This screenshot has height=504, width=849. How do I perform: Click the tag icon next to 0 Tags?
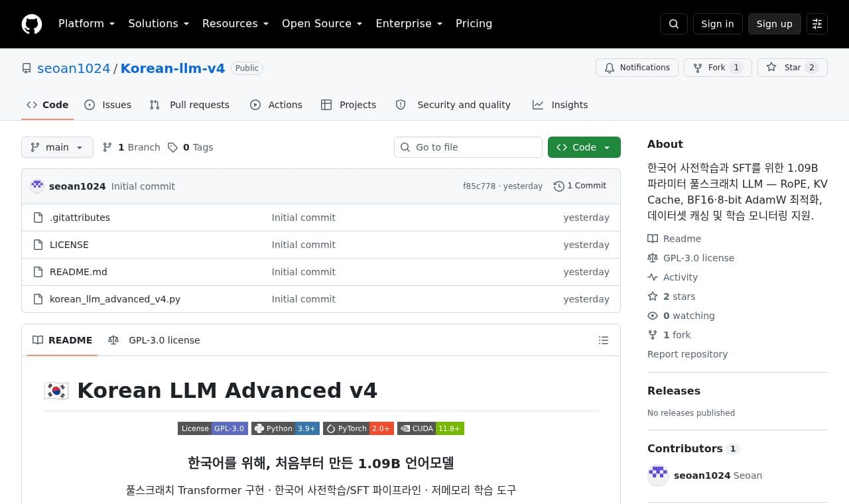[x=172, y=147]
